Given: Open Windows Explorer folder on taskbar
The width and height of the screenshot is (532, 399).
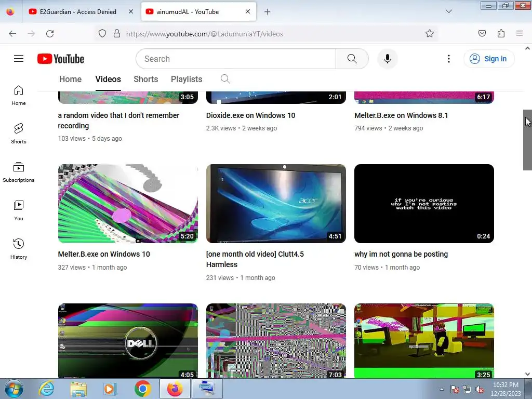Looking at the screenshot, I should click(79, 389).
